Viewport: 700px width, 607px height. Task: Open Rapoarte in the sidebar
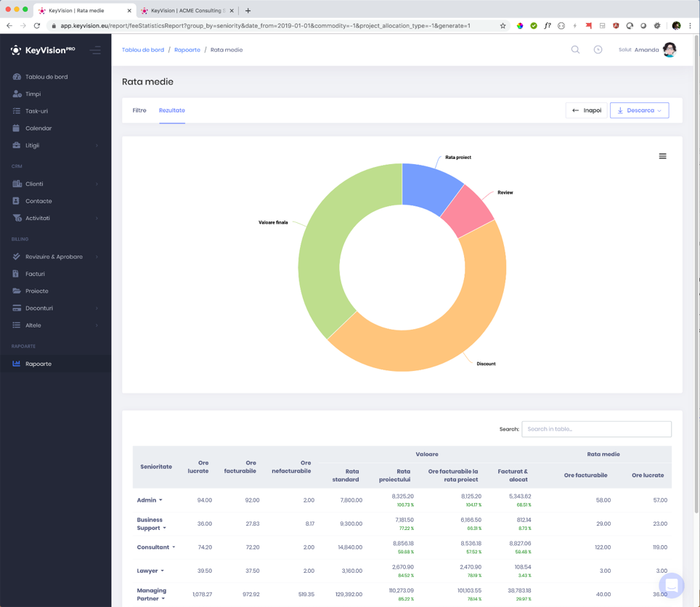click(x=38, y=364)
